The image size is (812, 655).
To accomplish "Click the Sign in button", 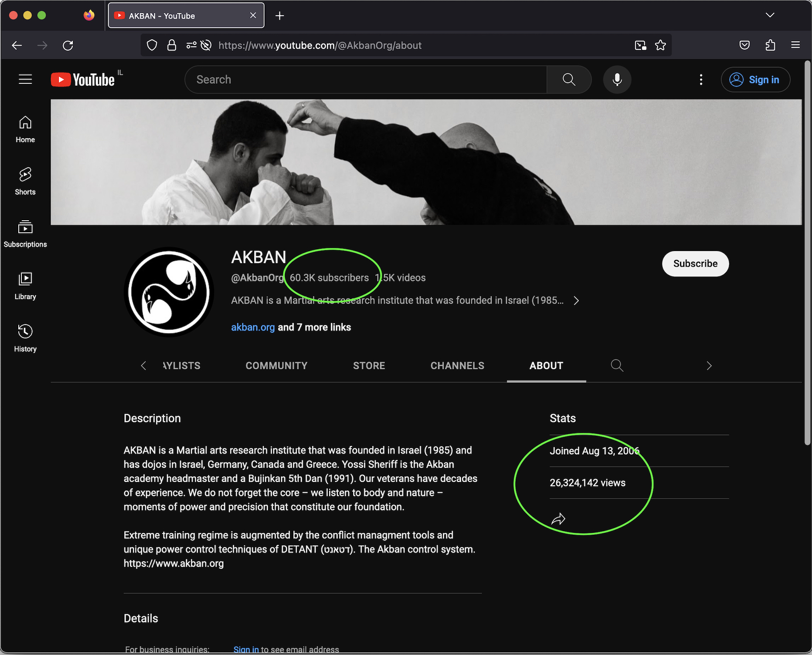I will (755, 79).
